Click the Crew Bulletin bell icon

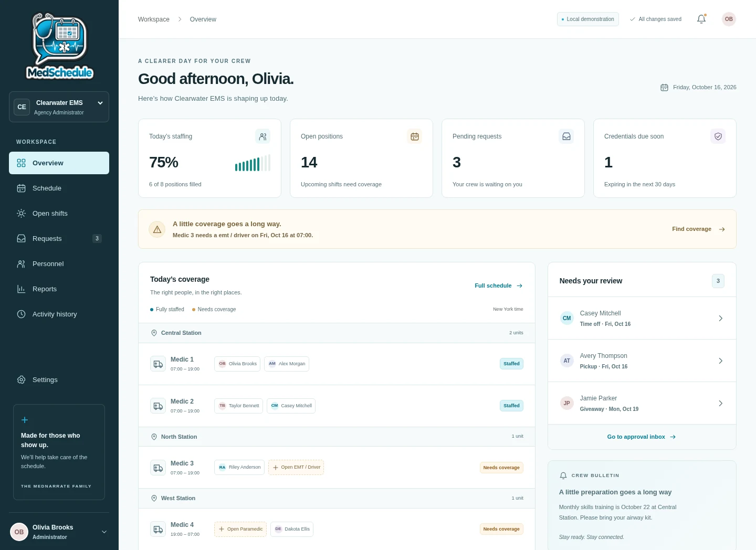563,475
